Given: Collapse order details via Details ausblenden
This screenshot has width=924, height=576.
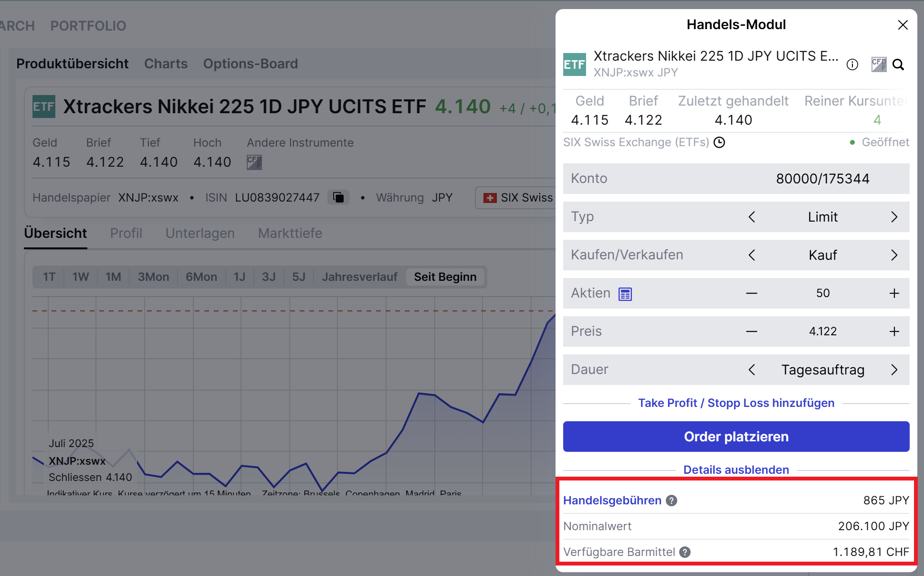Looking at the screenshot, I should [x=736, y=469].
